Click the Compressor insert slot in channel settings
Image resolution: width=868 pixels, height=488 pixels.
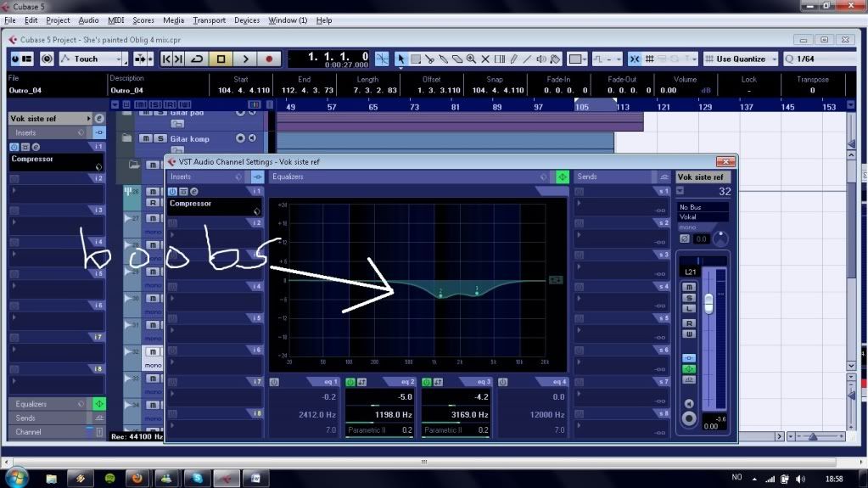(x=212, y=205)
